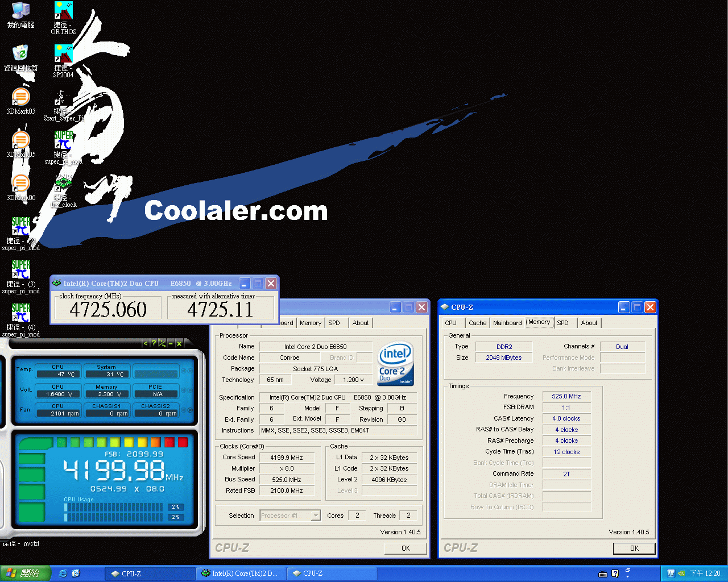
Task: Select the second CPU-Z taskbar button
Action: point(332,573)
